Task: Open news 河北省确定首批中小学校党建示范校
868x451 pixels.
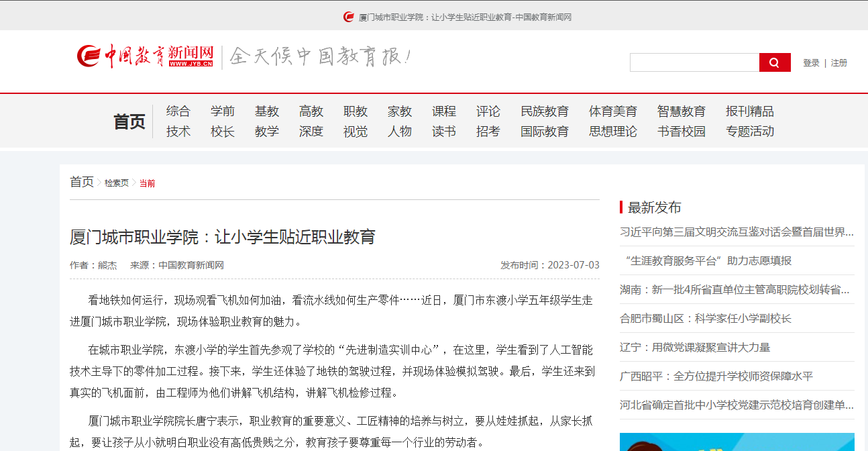Action: (x=737, y=405)
